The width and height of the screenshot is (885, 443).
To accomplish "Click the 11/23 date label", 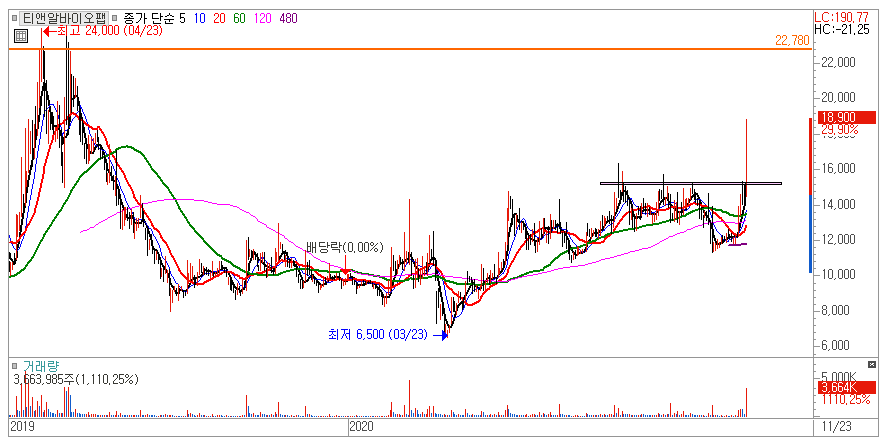I will point(838,426).
